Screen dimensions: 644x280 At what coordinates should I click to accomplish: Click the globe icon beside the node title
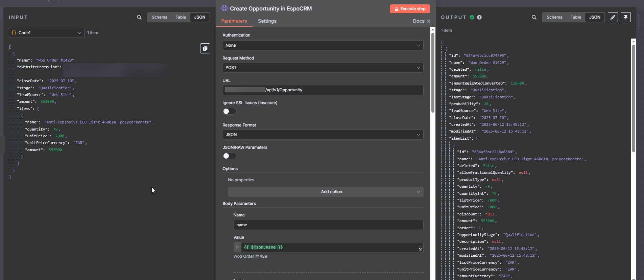224,8
